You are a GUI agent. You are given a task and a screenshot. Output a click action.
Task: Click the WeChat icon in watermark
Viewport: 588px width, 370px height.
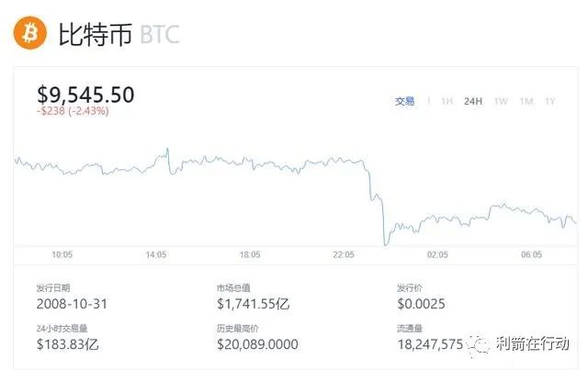481,342
